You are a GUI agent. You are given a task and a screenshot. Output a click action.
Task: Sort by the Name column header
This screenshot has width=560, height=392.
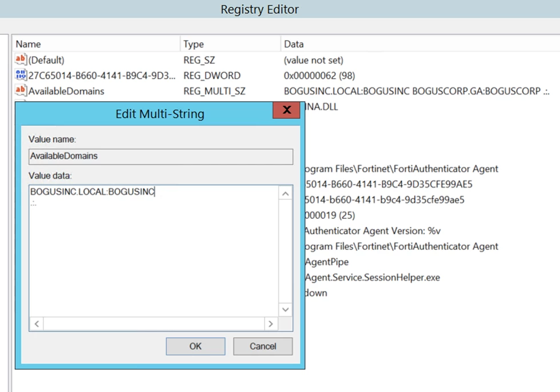[97, 44]
